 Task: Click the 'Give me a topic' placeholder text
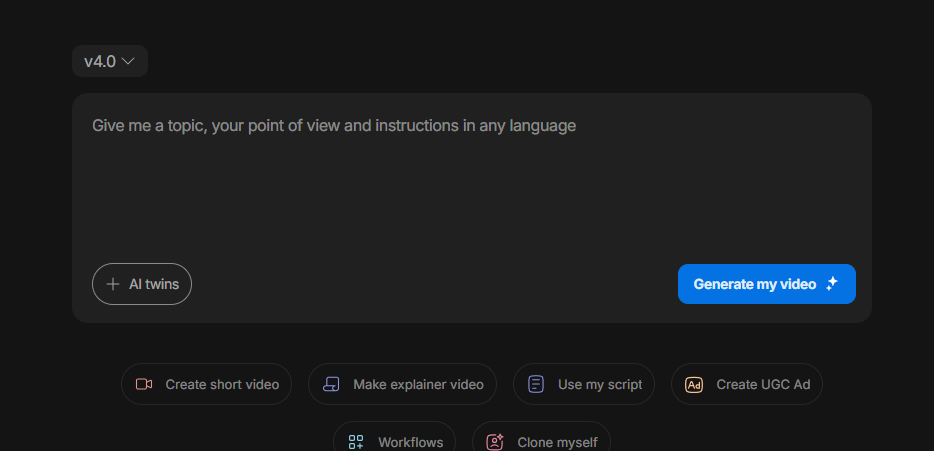[334, 126]
